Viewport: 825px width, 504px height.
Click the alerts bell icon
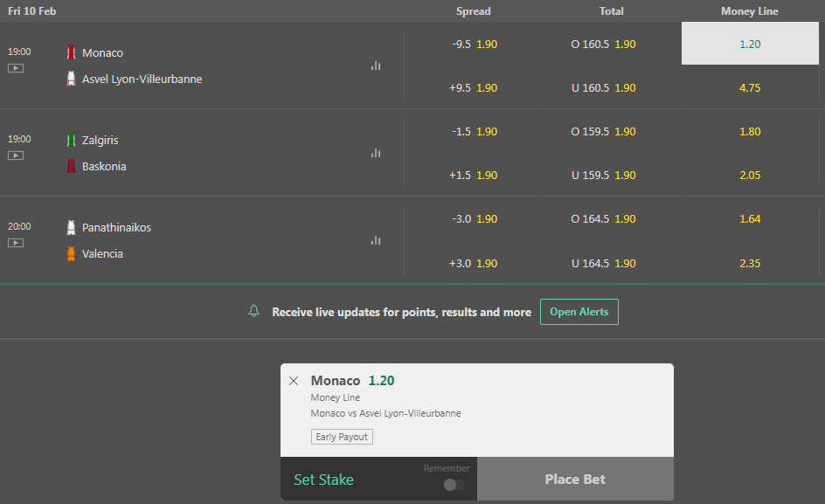(253, 311)
